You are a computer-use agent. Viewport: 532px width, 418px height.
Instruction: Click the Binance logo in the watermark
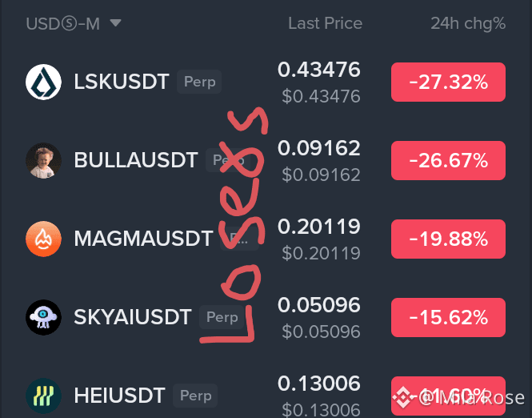402,397
